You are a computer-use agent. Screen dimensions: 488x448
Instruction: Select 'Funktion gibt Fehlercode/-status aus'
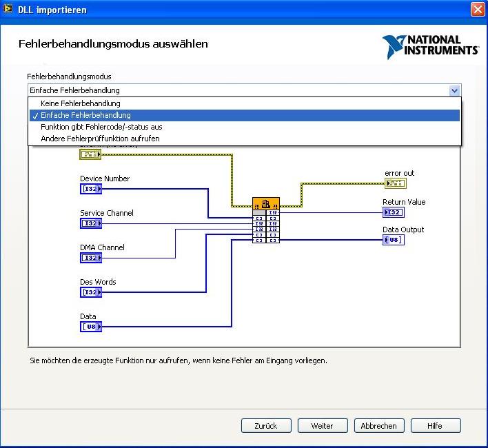point(101,127)
